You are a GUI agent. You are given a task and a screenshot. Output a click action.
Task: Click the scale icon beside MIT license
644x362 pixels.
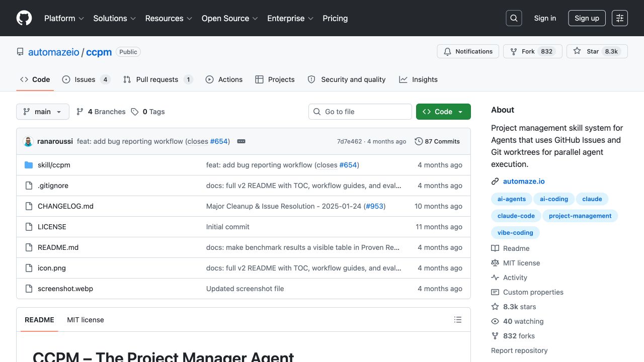tap(495, 263)
